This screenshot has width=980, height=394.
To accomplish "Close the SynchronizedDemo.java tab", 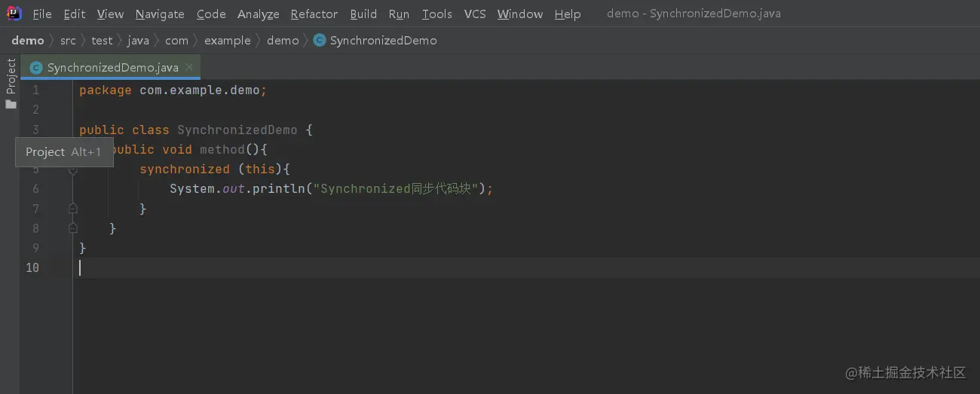I will point(188,68).
